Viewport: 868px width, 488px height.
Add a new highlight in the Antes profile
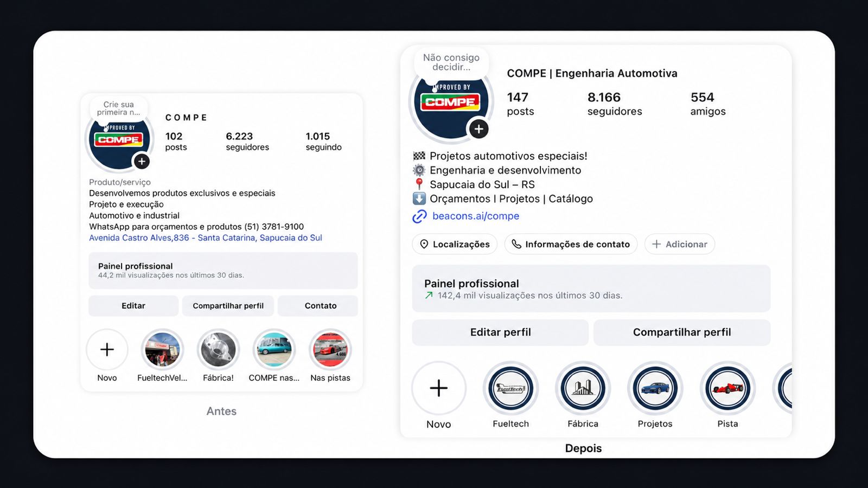107,350
